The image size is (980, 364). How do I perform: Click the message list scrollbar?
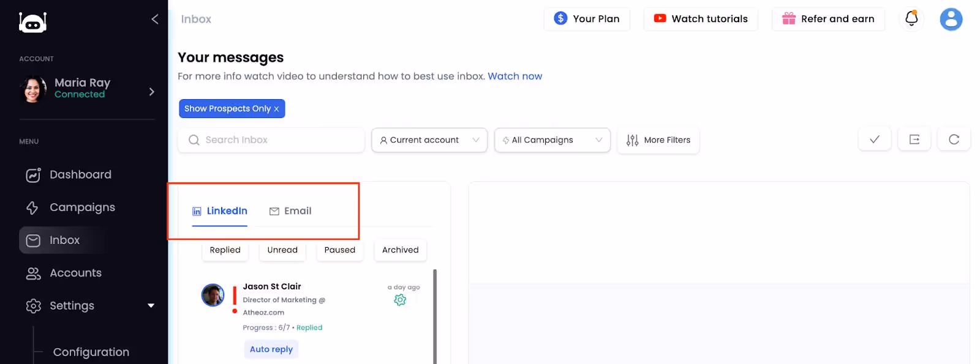pos(435,316)
